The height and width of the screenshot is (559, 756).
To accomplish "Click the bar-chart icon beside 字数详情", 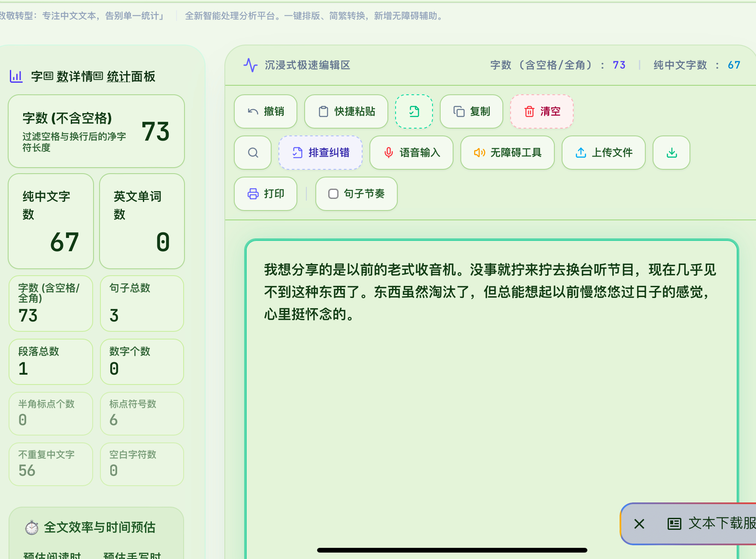I will tap(16, 77).
